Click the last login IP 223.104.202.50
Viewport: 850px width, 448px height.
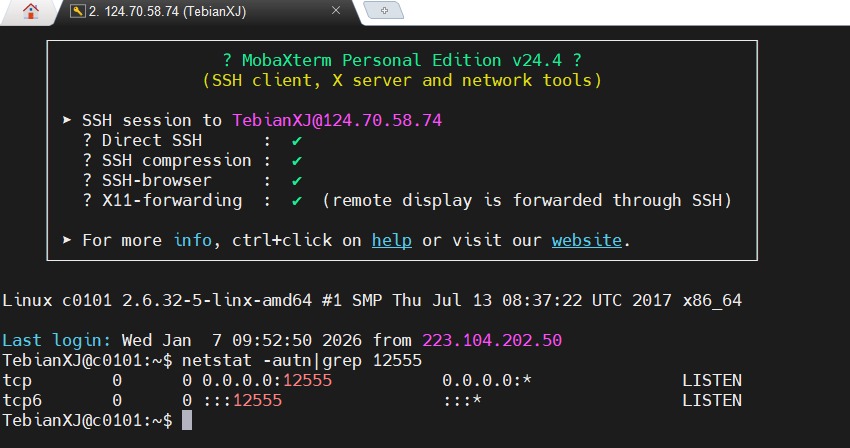coord(491,340)
